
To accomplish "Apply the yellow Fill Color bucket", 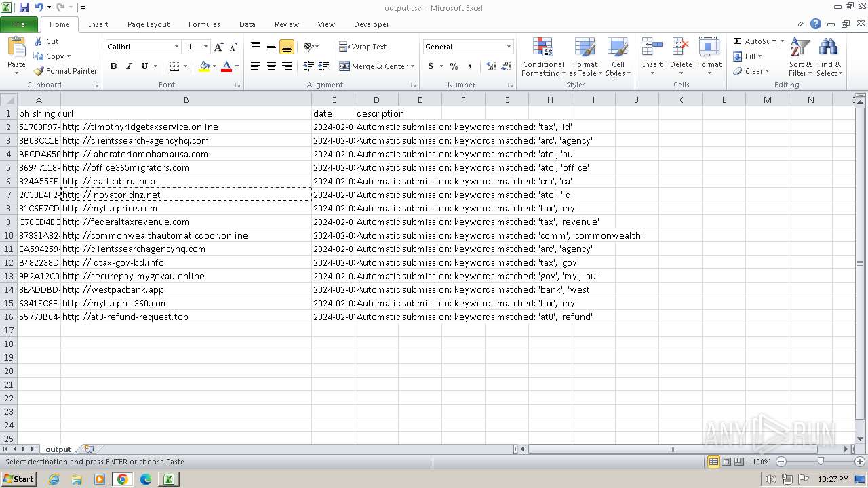I will 204,66.
